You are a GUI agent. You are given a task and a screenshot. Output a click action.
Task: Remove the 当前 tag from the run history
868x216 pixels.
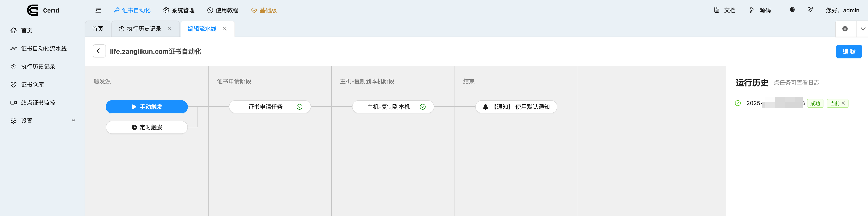point(843,103)
